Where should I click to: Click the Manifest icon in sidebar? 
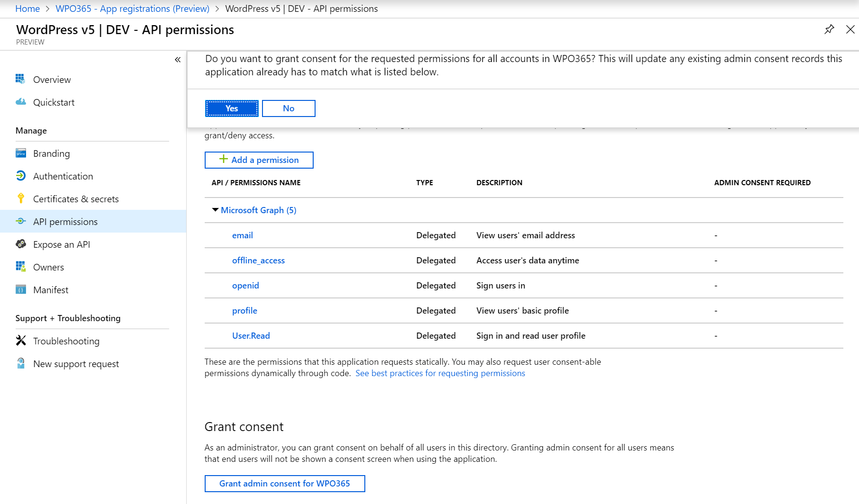[x=20, y=289]
